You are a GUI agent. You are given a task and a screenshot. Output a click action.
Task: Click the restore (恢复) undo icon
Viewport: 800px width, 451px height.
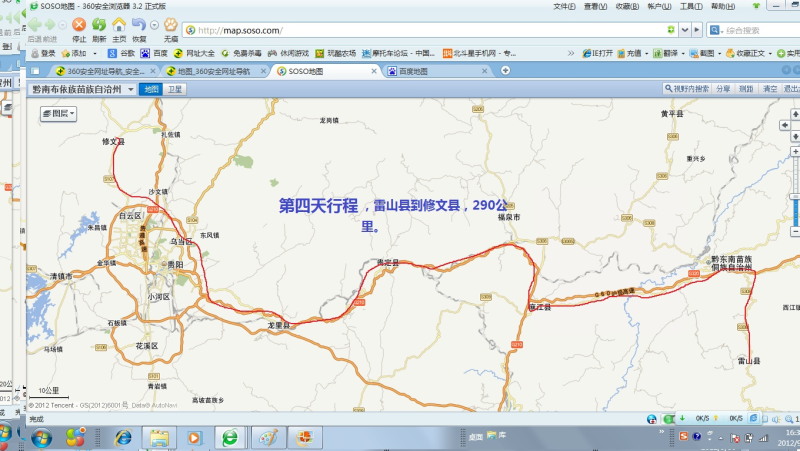point(140,25)
